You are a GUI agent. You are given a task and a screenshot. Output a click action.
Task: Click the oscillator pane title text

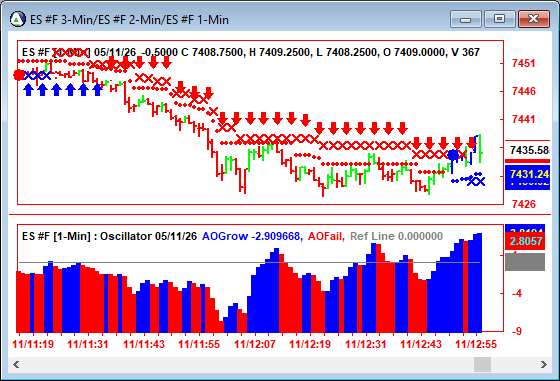click(x=109, y=236)
